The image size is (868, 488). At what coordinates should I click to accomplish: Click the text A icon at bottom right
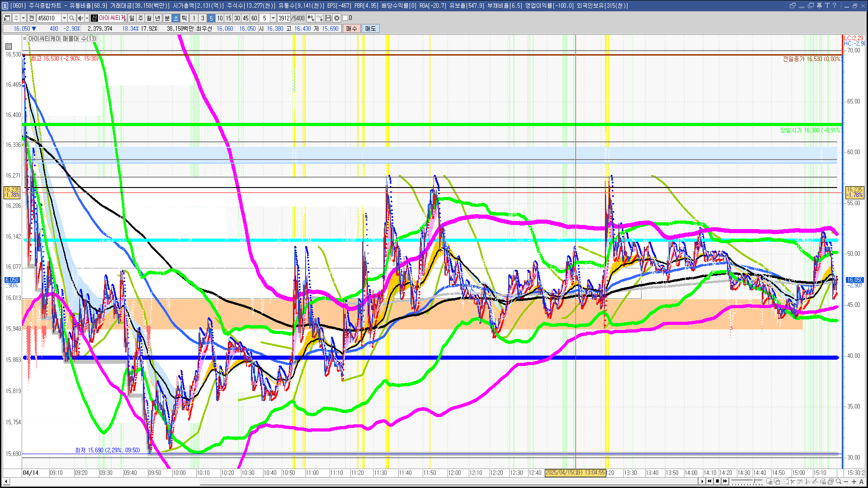point(861,481)
